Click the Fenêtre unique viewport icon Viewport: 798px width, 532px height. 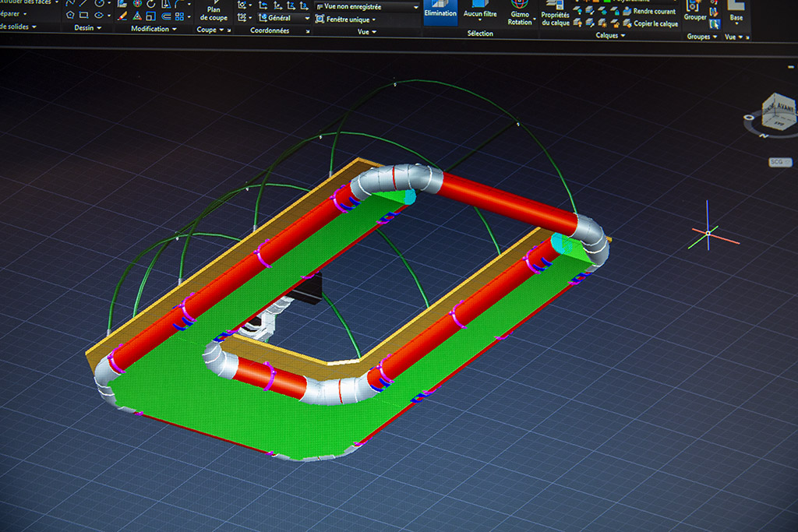coord(320,19)
